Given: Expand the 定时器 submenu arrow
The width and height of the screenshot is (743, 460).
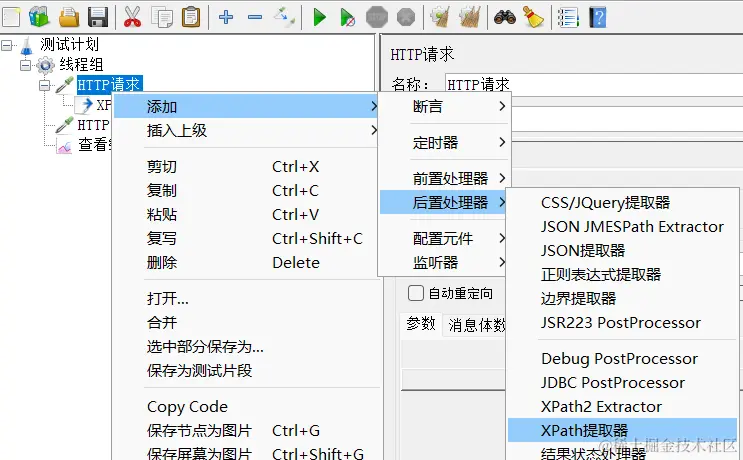Looking at the screenshot, I should tap(502, 142).
